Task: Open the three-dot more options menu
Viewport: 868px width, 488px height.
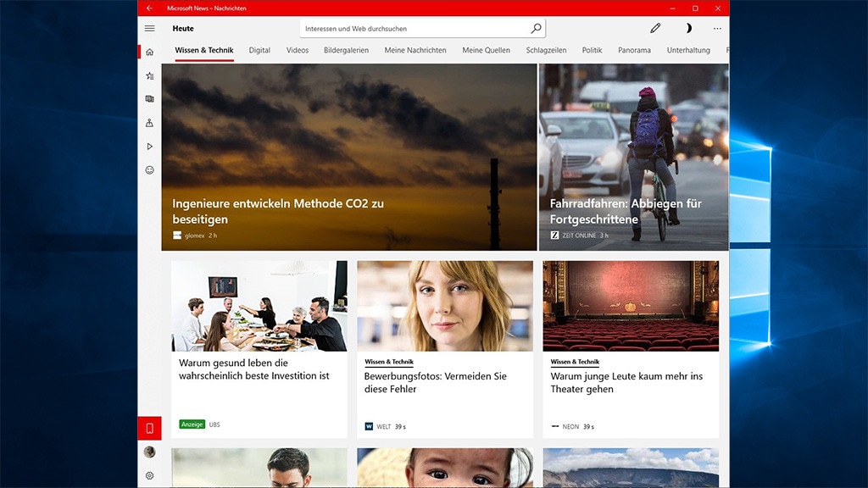Action: tap(717, 28)
